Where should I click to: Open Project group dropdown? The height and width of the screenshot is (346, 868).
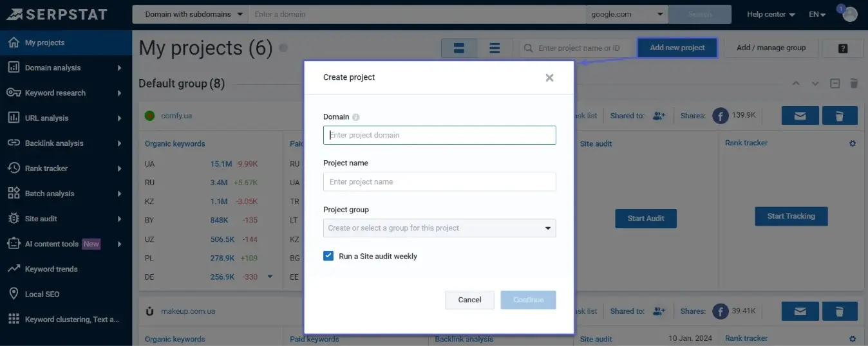(x=440, y=228)
